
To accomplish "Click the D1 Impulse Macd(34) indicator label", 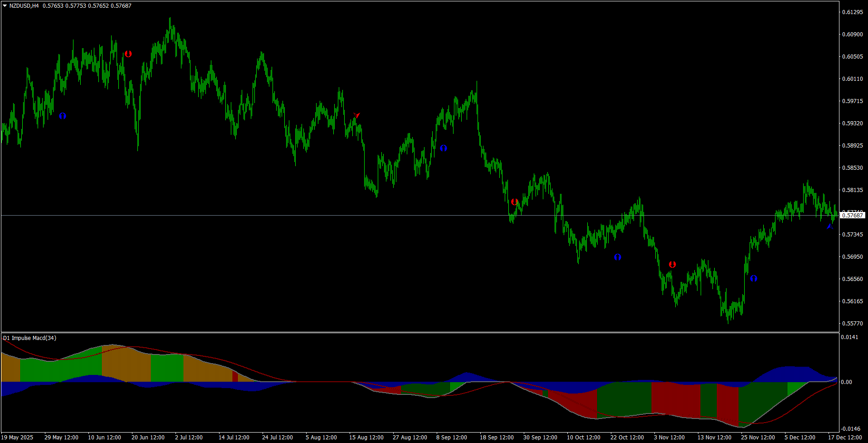I will click(x=30, y=338).
